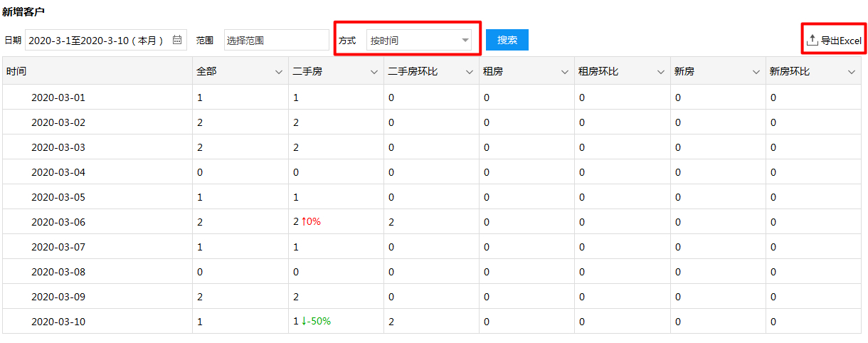The height and width of the screenshot is (343, 868).
Task: Open the 租房 column chevron menu
Action: 565,72
